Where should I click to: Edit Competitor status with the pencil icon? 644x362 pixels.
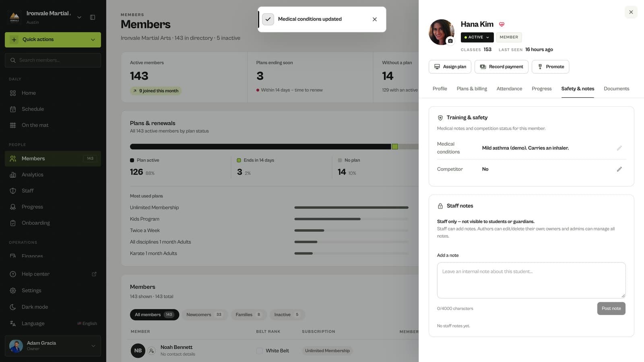point(619,169)
